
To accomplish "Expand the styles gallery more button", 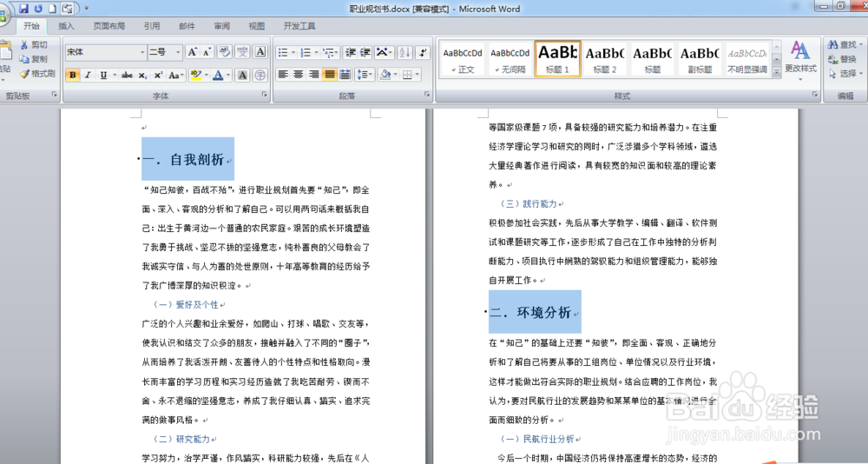I will pos(777,71).
